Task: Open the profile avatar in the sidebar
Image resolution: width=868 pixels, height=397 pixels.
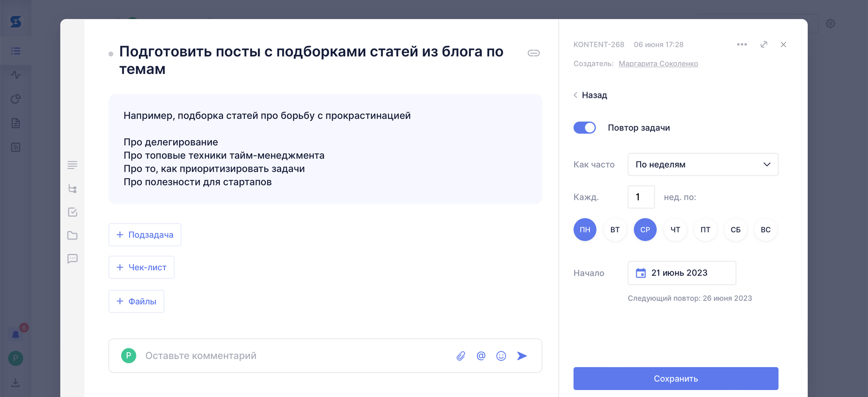Action: 16,358
